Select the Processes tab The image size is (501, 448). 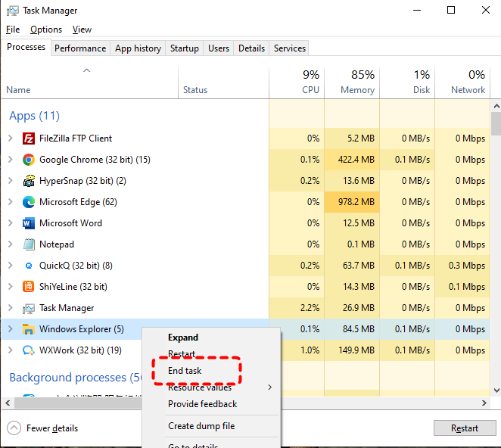tap(26, 47)
